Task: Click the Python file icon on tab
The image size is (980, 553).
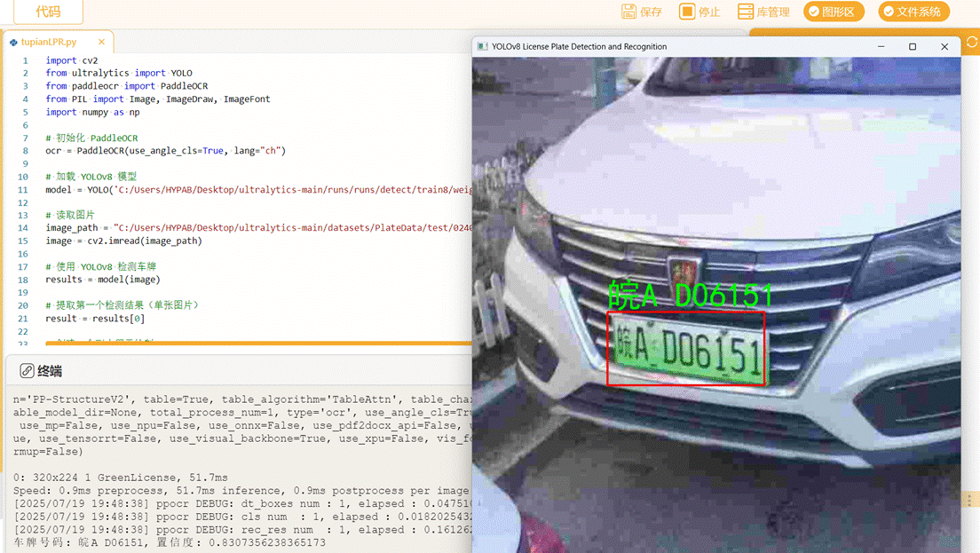Action: point(13,43)
